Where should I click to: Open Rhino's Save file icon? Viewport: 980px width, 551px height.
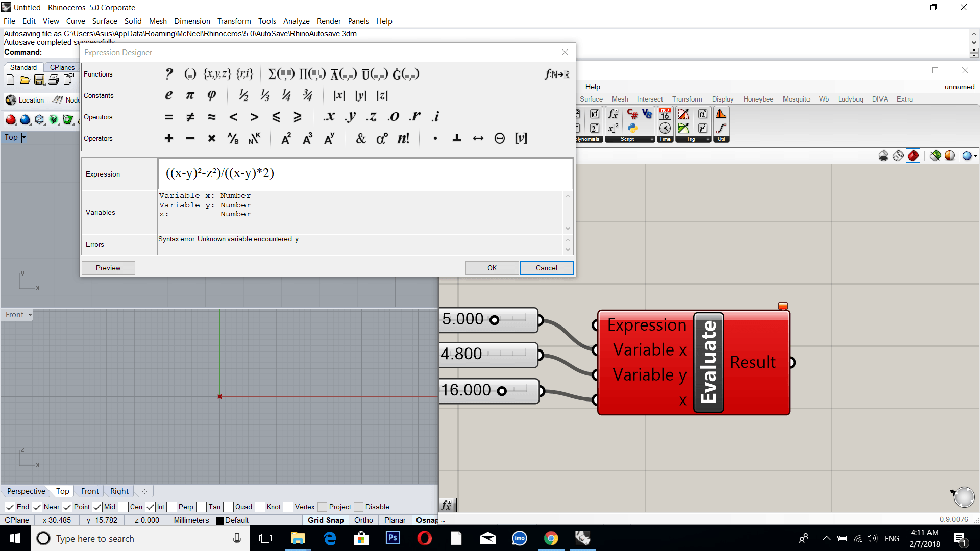39,80
